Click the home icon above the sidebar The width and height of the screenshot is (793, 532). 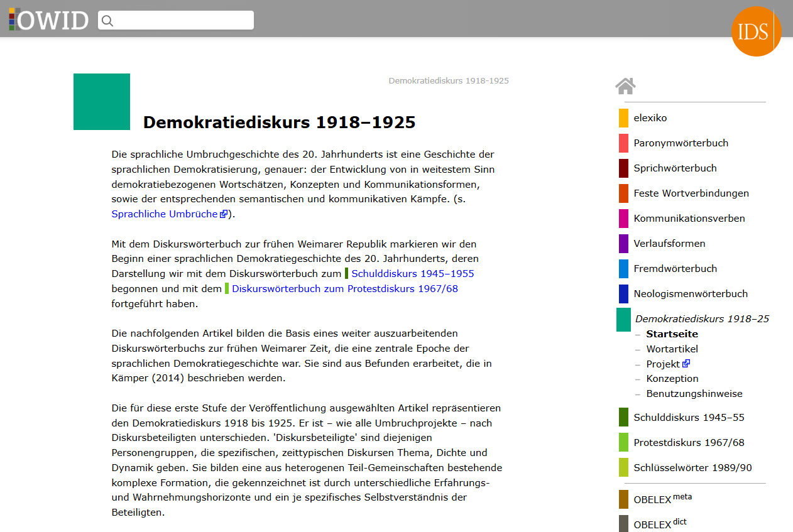pos(625,85)
